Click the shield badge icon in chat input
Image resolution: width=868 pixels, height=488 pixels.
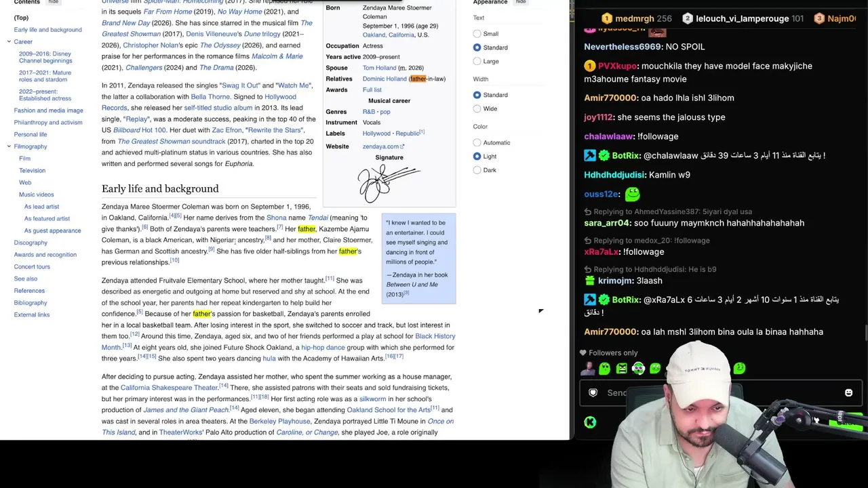point(593,393)
